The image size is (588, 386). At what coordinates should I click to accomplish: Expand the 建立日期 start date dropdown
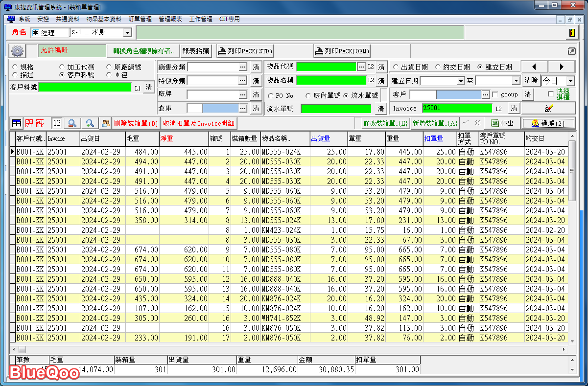click(x=461, y=81)
